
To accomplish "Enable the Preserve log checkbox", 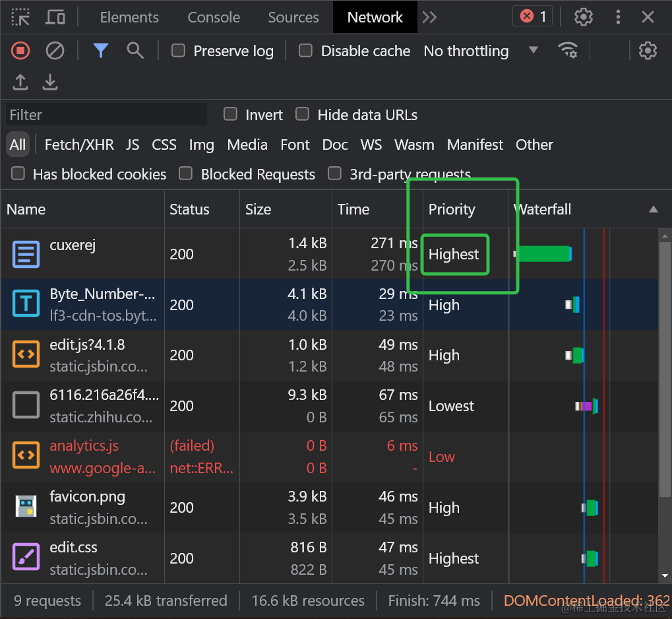I will tap(178, 51).
